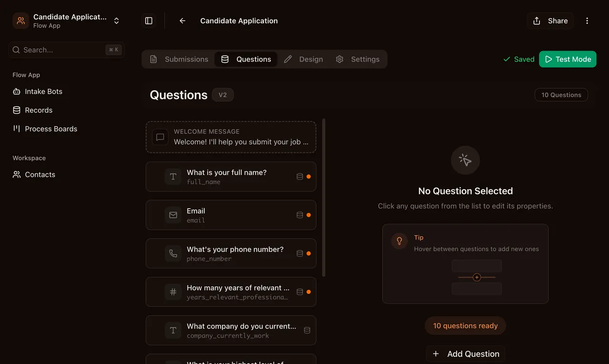The width and height of the screenshot is (609, 364).
Task: Open Contacts under Workspace
Action: click(x=39, y=174)
